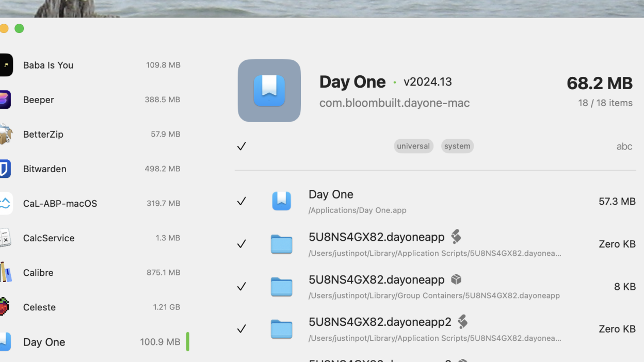Select Calibre in the app sidebar
The image size is (644, 362).
pyautogui.click(x=38, y=272)
